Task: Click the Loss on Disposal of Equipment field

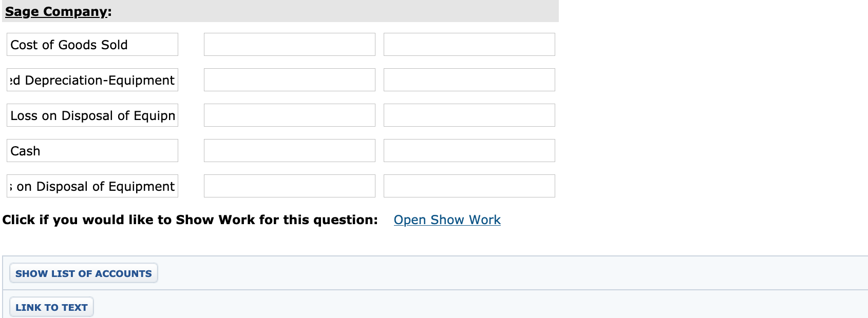Action: tap(92, 115)
